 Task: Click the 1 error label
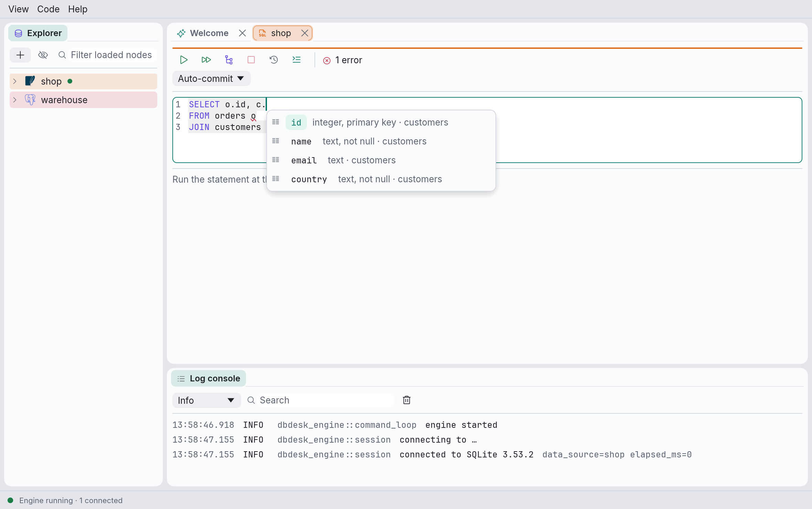[x=349, y=60]
